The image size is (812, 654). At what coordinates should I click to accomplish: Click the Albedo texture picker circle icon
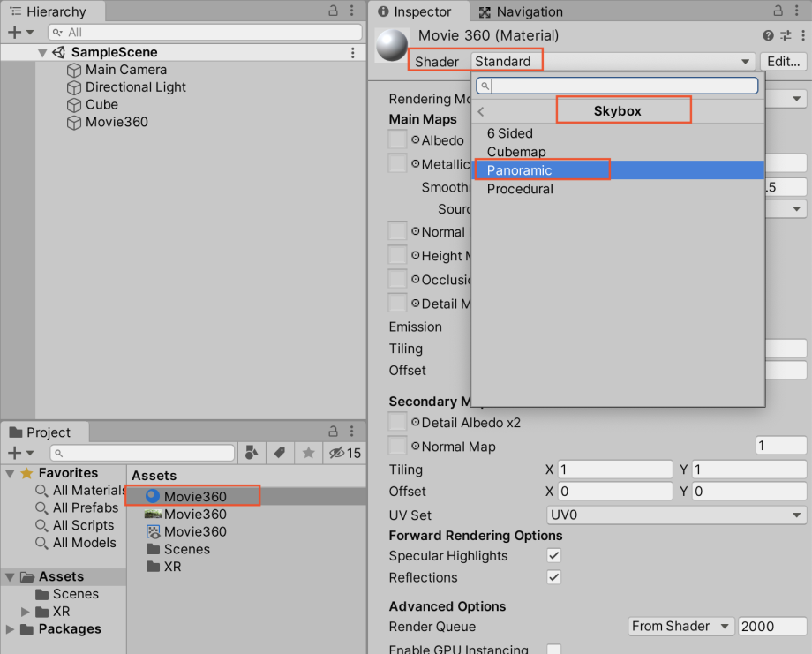[416, 140]
